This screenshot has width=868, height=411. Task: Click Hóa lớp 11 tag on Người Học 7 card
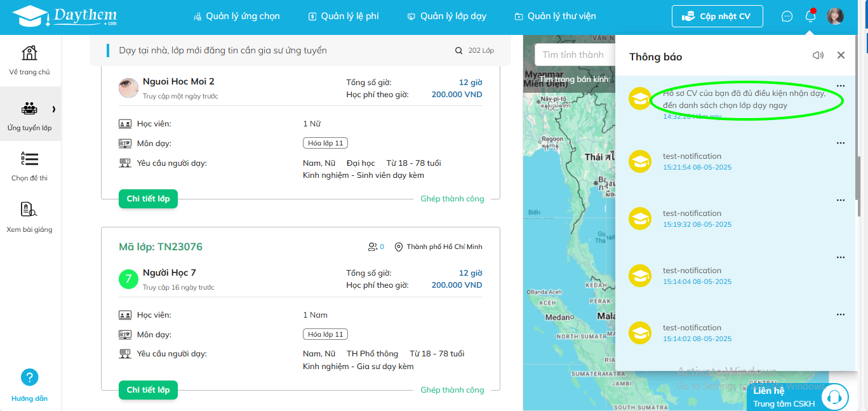325,334
